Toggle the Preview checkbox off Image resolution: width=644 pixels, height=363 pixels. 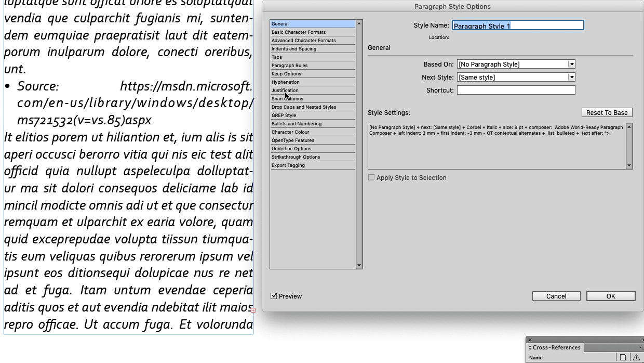click(x=273, y=296)
